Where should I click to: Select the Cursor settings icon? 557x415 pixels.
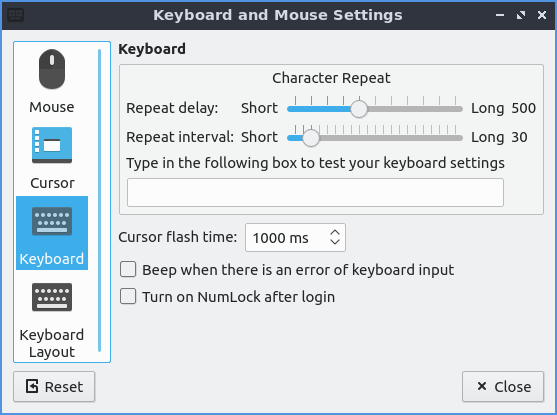[52, 145]
